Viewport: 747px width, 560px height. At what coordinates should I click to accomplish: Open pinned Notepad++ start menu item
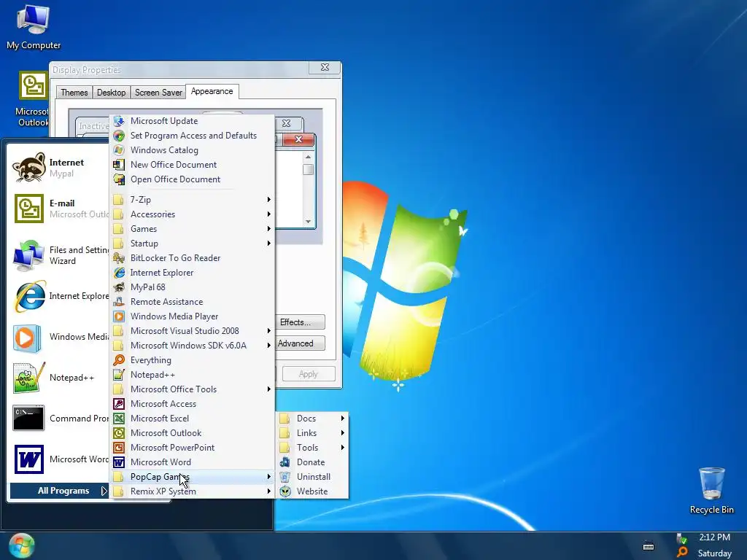(60, 378)
